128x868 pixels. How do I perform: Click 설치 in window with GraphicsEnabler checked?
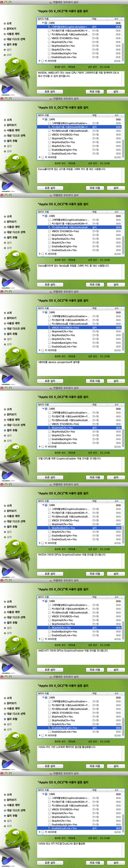[x=116, y=92]
